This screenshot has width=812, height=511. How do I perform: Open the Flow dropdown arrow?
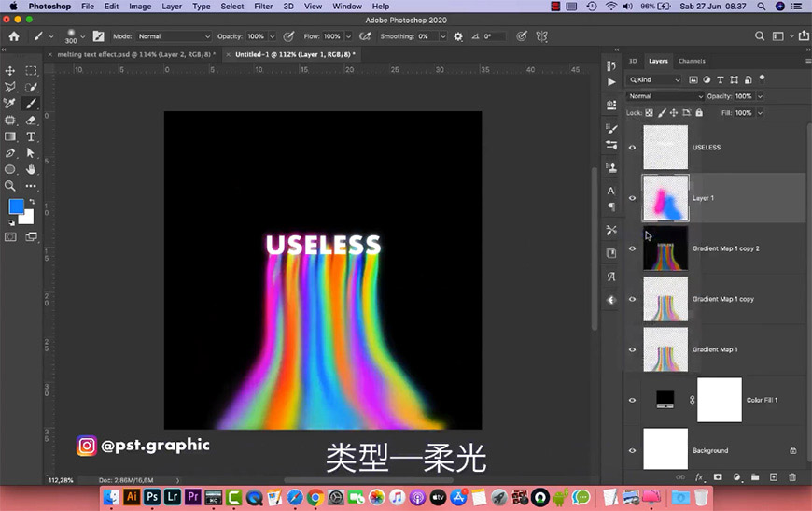348,36
